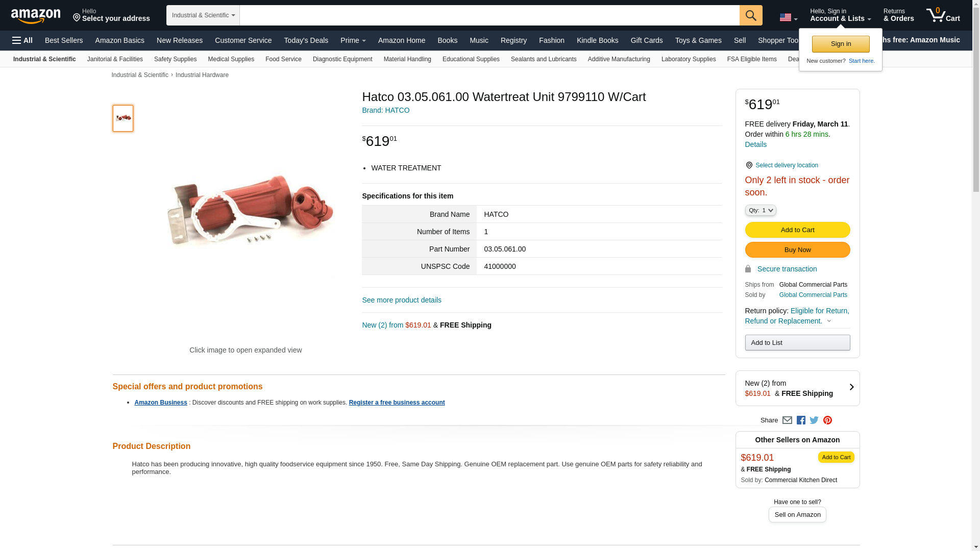Open the shopping cart icon
The width and height of the screenshot is (980, 551).
tap(943, 15)
